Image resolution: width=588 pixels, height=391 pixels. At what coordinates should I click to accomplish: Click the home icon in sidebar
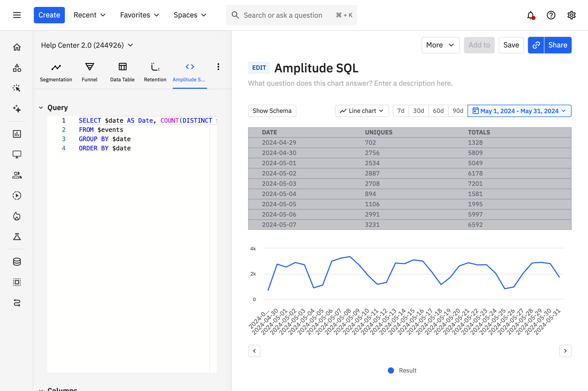click(x=17, y=47)
